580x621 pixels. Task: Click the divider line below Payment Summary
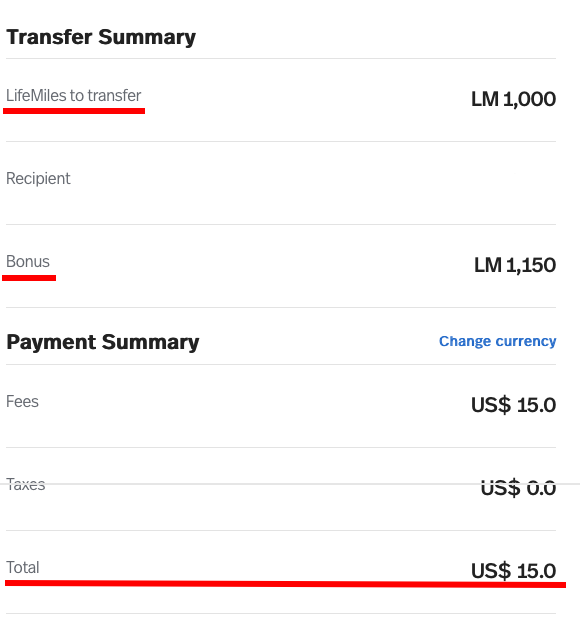[x=281, y=364]
